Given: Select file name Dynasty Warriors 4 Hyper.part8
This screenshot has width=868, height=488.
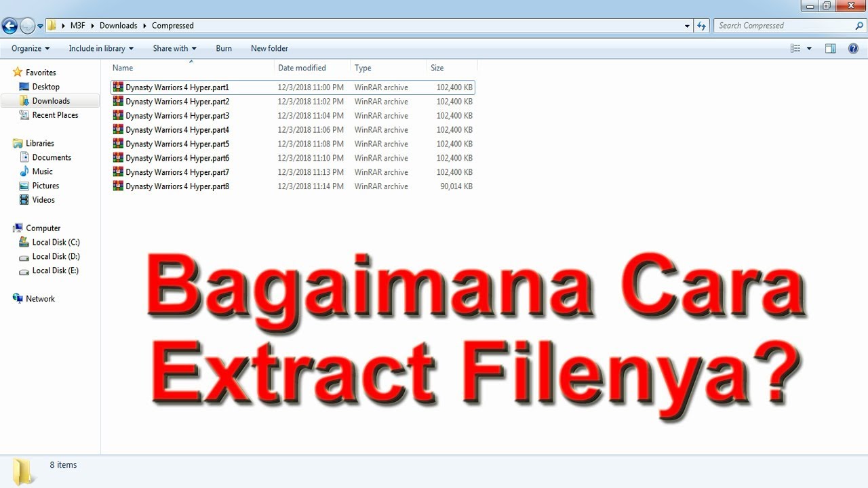Looking at the screenshot, I should 178,186.
